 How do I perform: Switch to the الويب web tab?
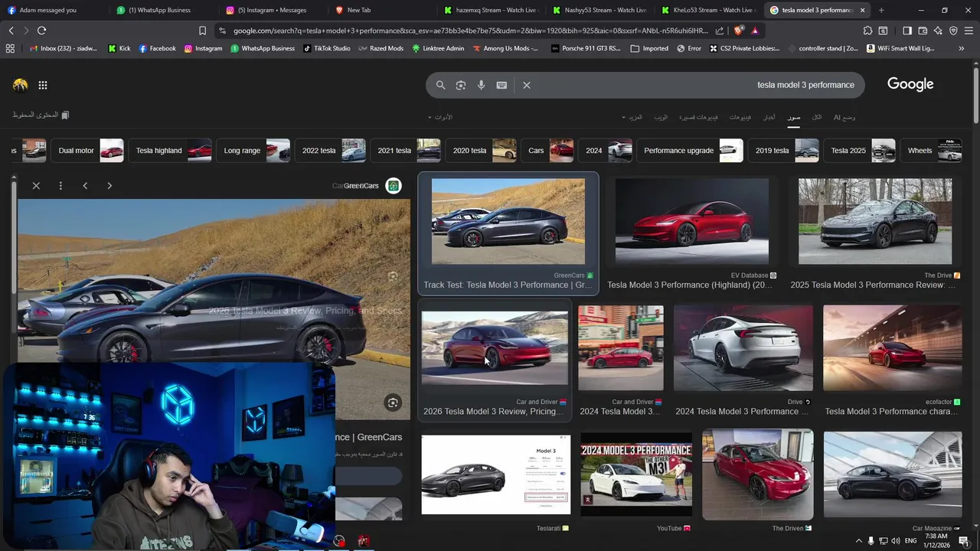pyautogui.click(x=661, y=117)
